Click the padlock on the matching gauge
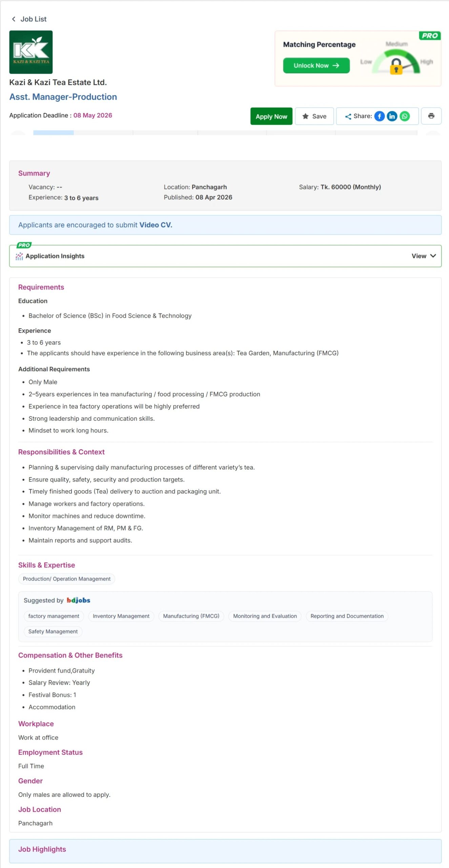The height and width of the screenshot is (868, 449). (396, 66)
